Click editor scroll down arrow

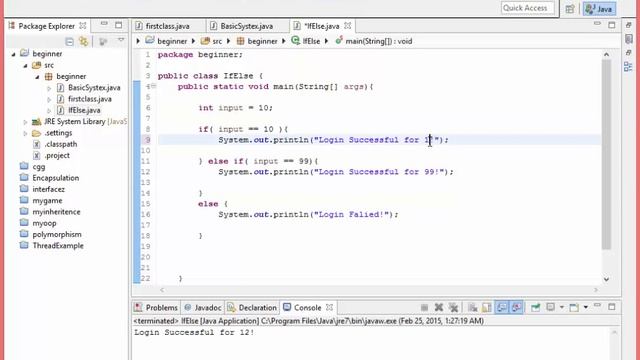pos(607,279)
